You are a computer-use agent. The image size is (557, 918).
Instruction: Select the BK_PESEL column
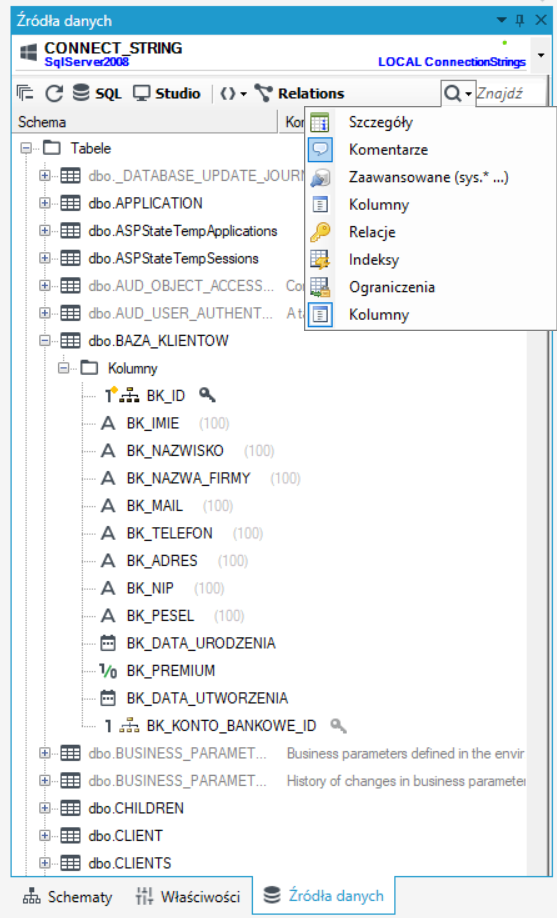[x=160, y=616]
